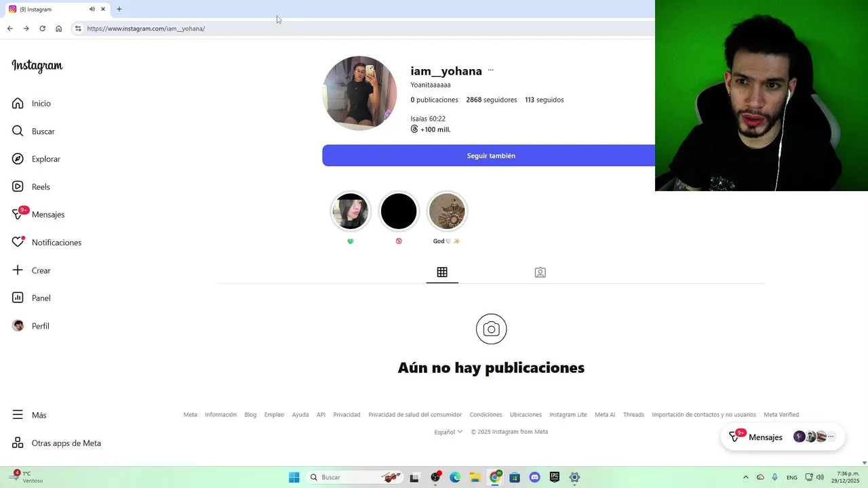The height and width of the screenshot is (488, 868).
Task: Open the taskbar Task View icon
Action: (x=414, y=477)
